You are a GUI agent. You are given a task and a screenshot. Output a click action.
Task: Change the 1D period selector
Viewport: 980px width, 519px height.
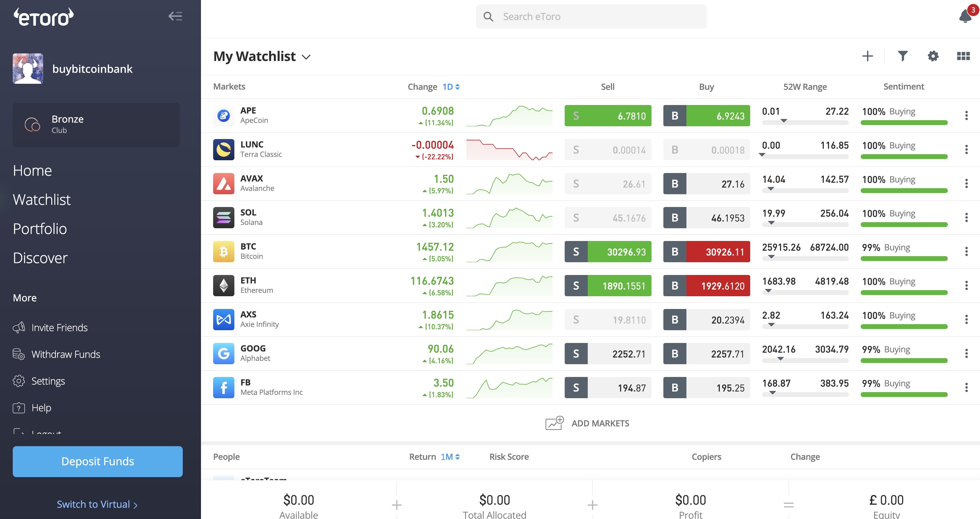click(x=451, y=87)
